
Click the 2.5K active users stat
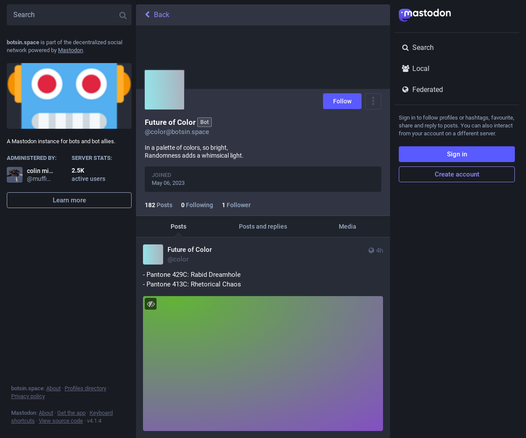pos(88,174)
